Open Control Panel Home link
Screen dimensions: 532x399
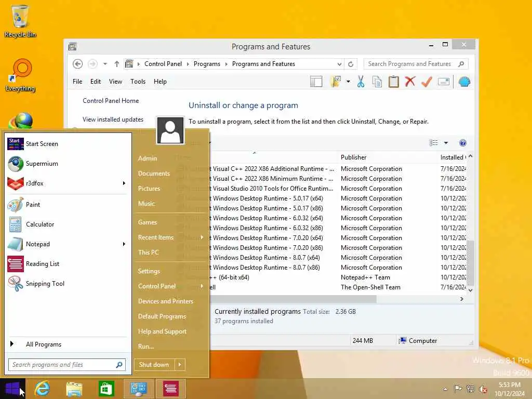coord(111,101)
